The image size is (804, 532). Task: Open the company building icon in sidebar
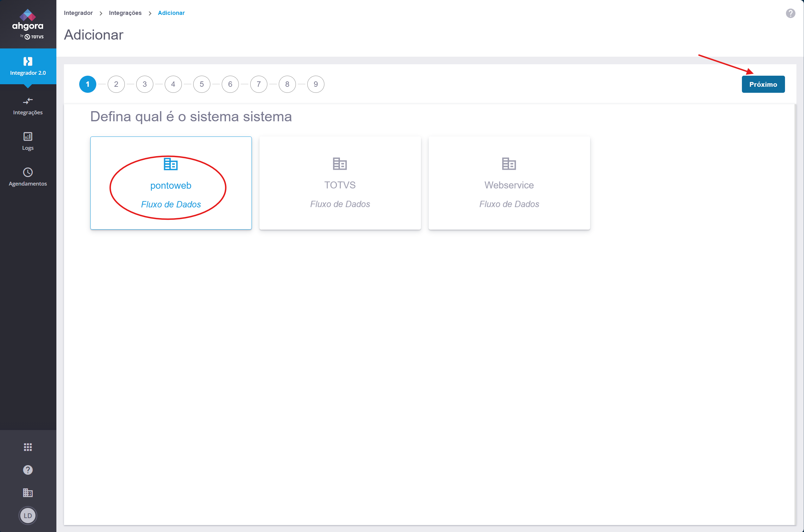(x=28, y=492)
